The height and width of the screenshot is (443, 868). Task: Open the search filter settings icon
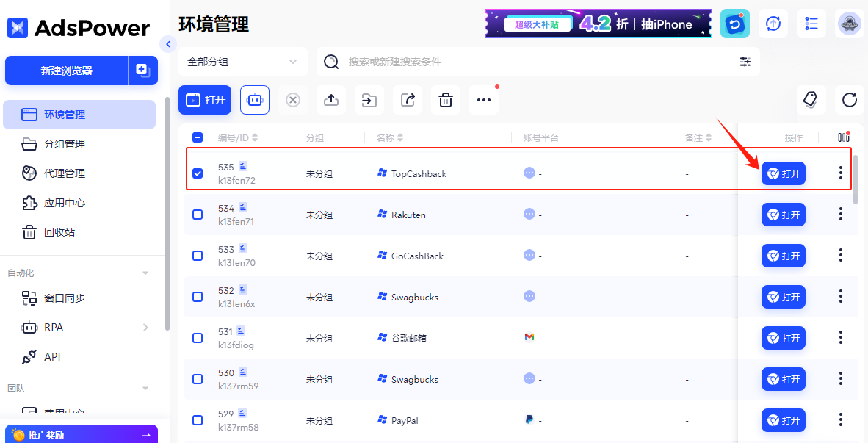(x=745, y=62)
